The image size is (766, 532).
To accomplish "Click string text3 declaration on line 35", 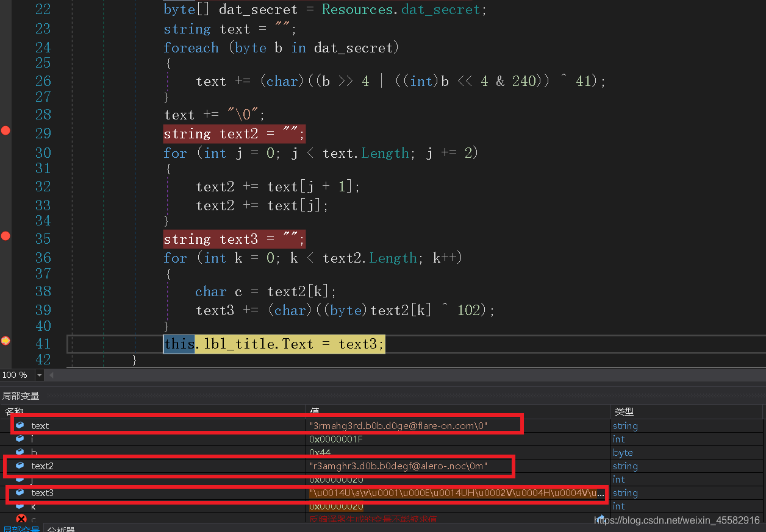I will [x=234, y=239].
